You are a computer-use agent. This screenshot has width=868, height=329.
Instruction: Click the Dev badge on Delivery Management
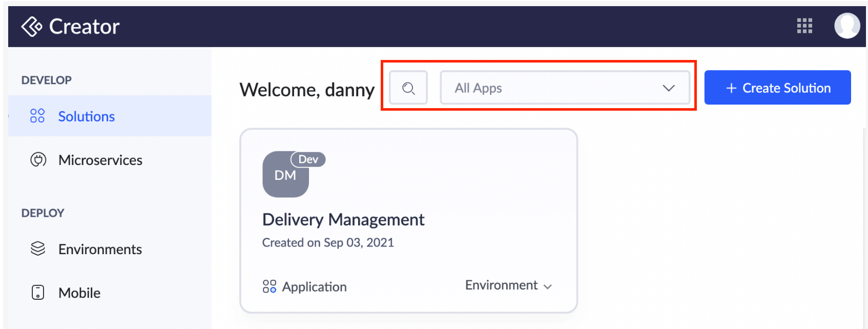coord(308,159)
